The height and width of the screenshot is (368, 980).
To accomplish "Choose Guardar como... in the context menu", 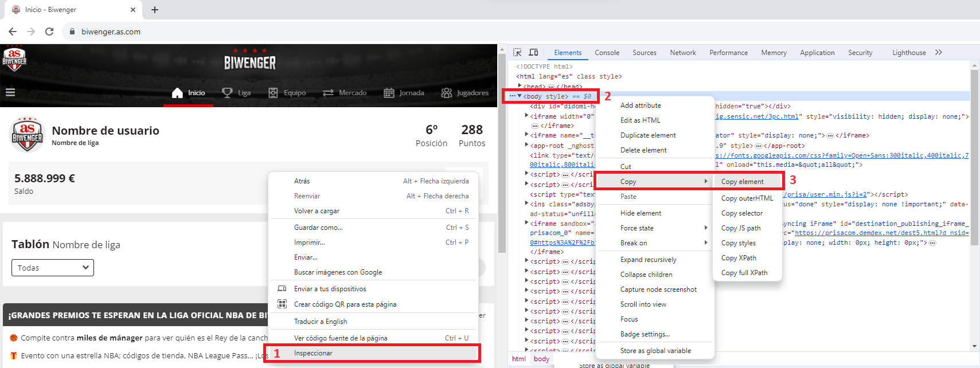I will [x=373, y=228].
